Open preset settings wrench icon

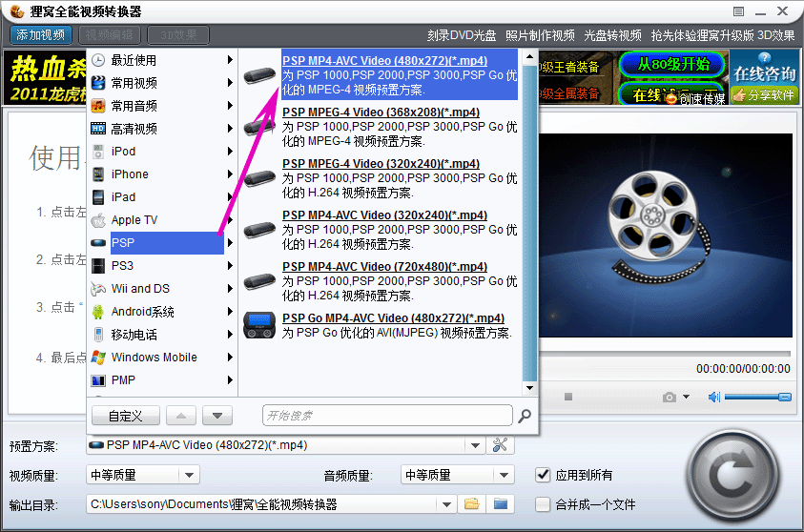500,445
